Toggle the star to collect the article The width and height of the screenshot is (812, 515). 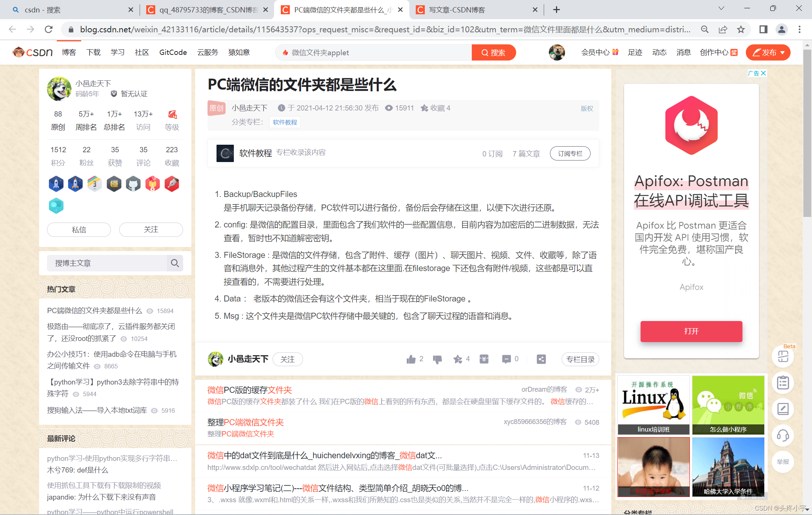459,359
